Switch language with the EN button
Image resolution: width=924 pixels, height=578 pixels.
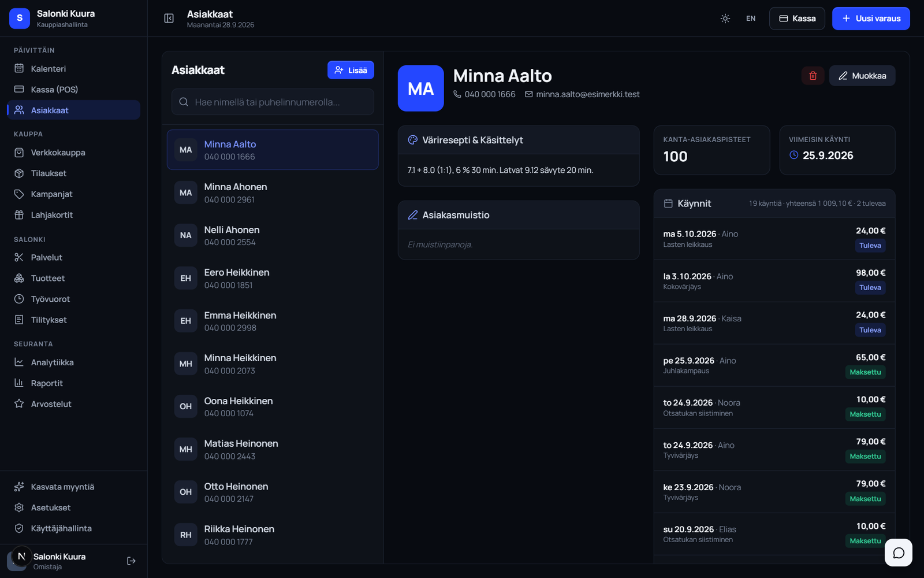[x=751, y=18]
